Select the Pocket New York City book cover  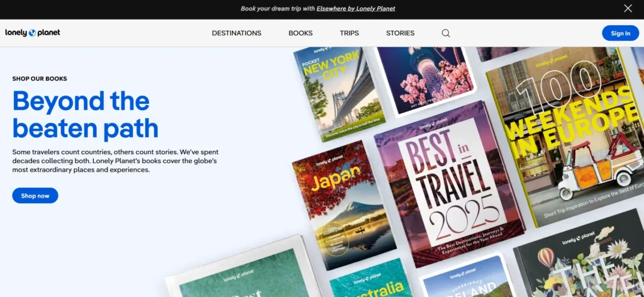[x=339, y=93]
